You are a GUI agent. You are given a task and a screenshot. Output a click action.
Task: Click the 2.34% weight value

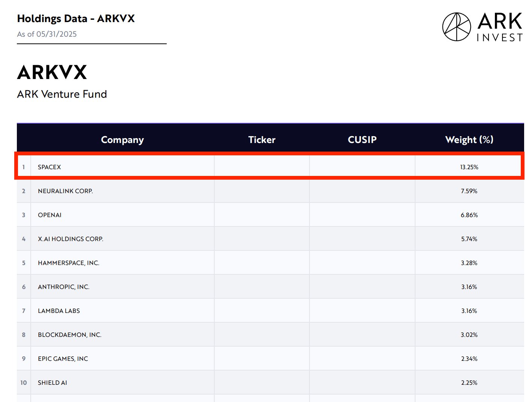469,359
